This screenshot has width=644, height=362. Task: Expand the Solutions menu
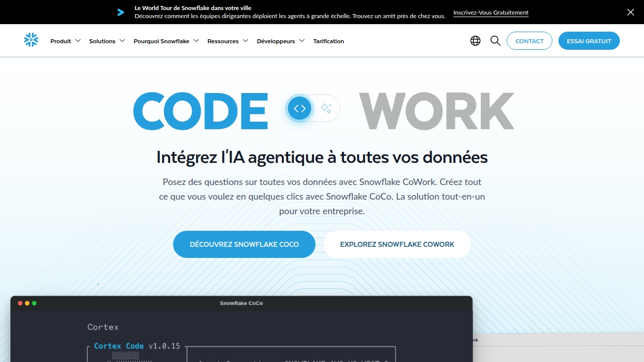point(107,41)
